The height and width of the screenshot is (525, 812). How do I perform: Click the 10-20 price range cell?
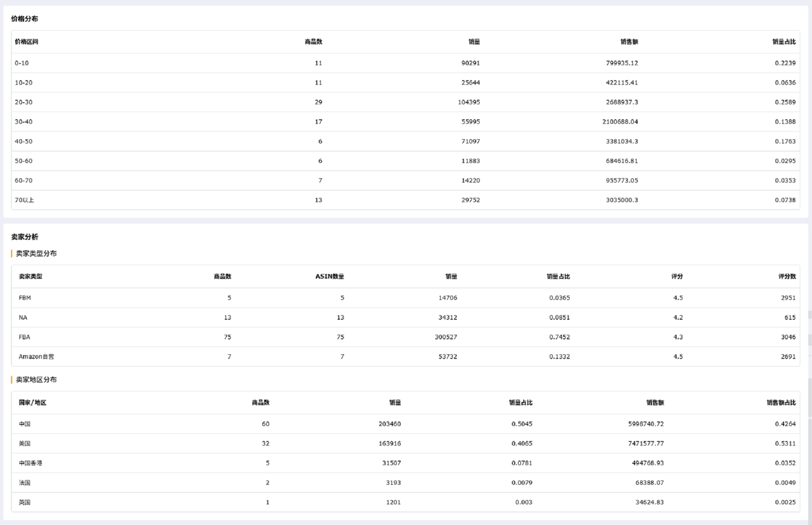[x=23, y=83]
